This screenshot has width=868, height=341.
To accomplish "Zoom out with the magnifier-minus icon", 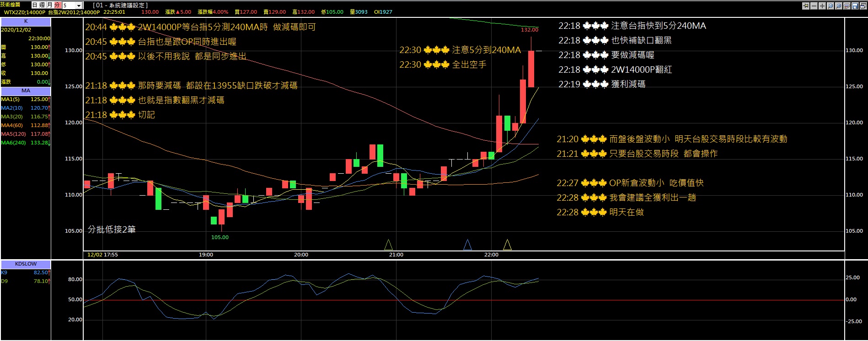I will 830,6.
